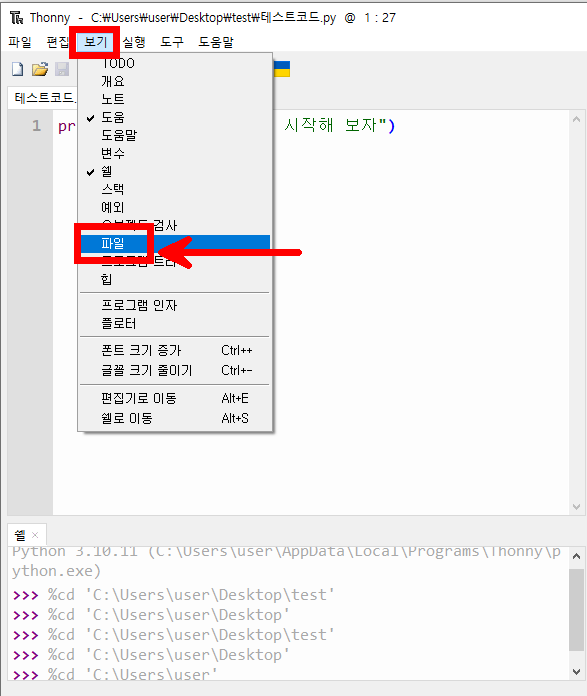Click the New file toolbar icon
This screenshot has height=696, width=587.
17,69
